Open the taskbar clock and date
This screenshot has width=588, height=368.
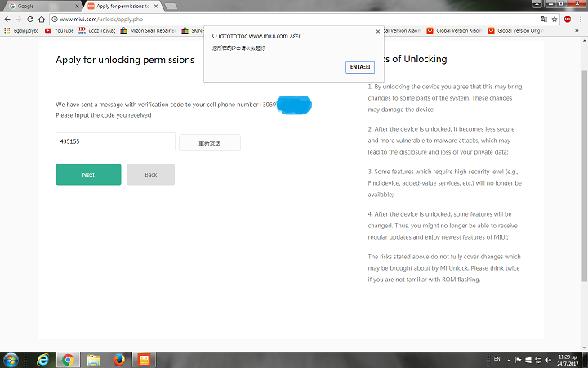click(x=567, y=360)
